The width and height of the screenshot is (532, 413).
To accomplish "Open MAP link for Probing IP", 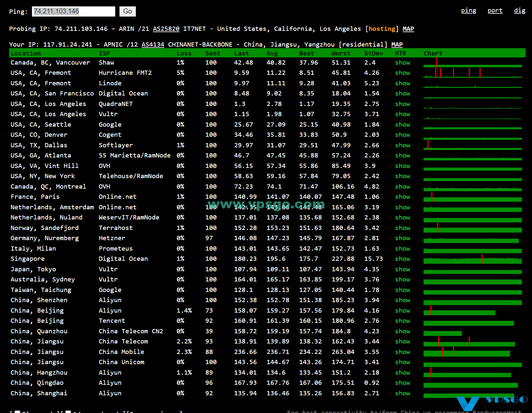I will pyautogui.click(x=408, y=29).
